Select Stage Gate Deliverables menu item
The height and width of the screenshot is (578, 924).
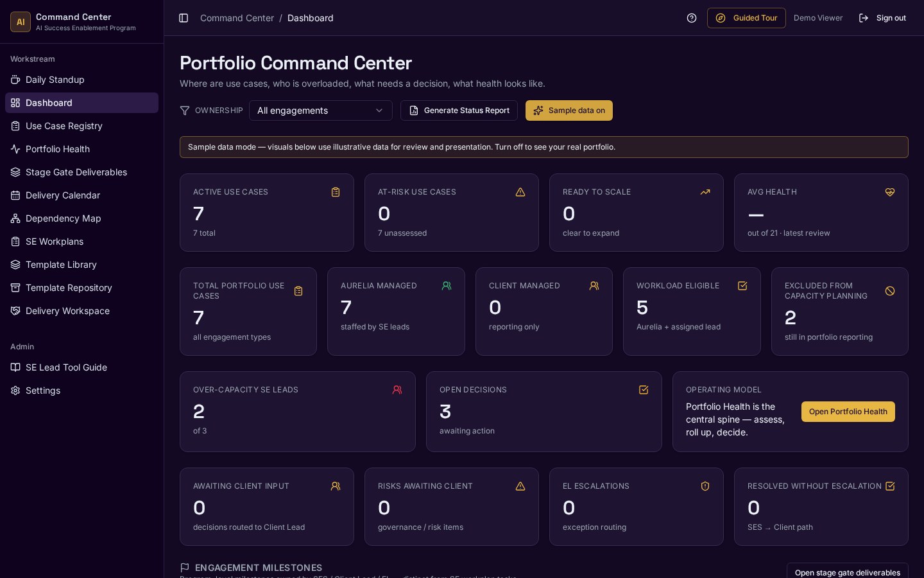(x=81, y=172)
